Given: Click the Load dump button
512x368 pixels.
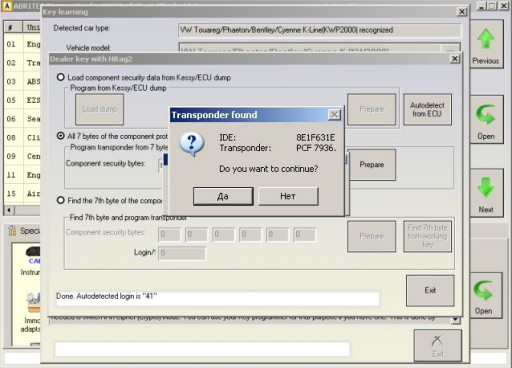Looking at the screenshot, I should 99,109.
